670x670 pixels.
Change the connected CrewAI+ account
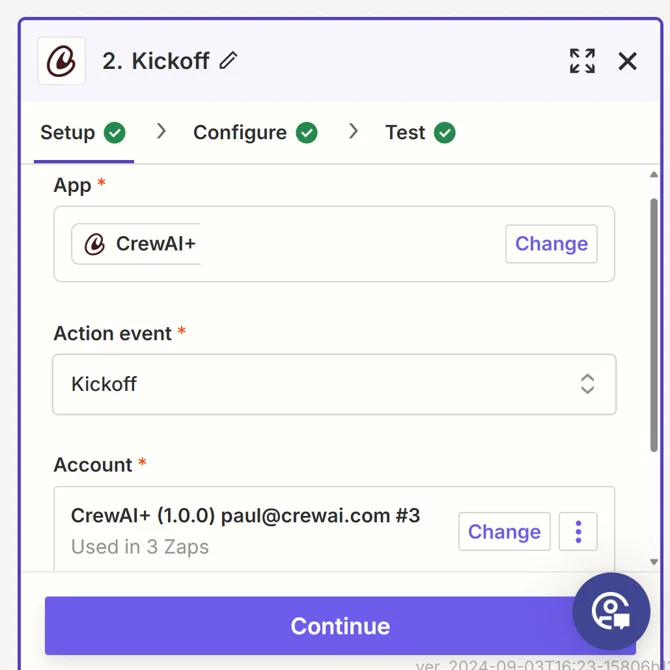[504, 532]
